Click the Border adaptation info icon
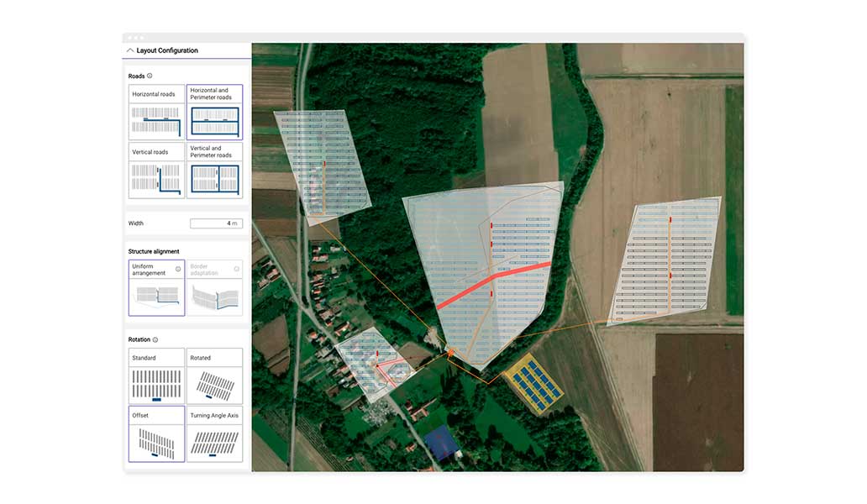The width and height of the screenshot is (867, 504). (237, 270)
